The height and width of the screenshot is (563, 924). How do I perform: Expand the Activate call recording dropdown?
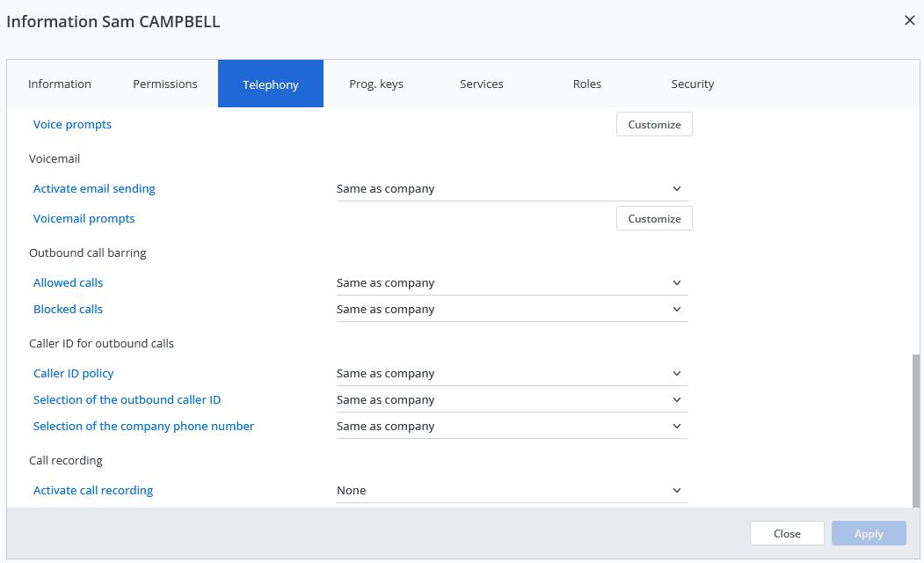tap(512, 491)
